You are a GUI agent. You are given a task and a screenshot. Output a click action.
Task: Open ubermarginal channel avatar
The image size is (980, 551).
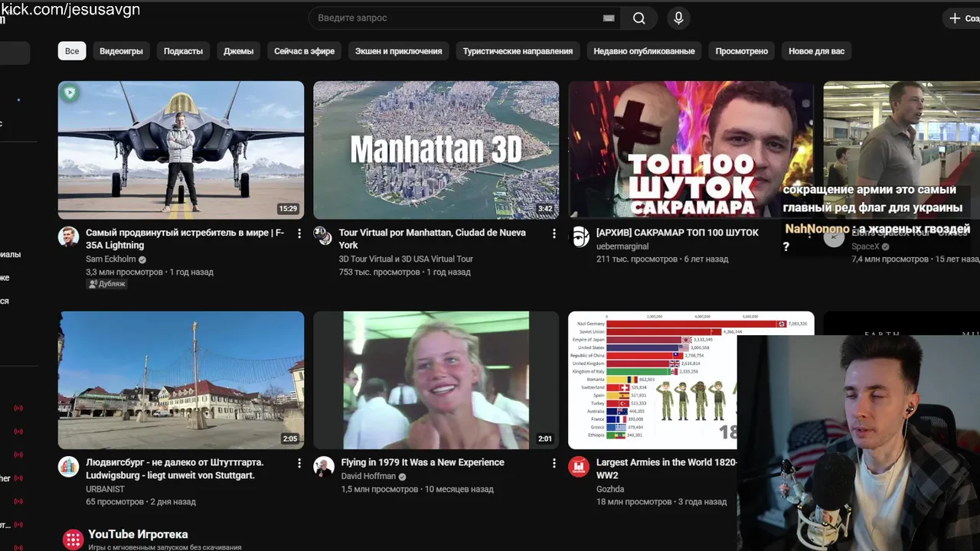tap(580, 236)
